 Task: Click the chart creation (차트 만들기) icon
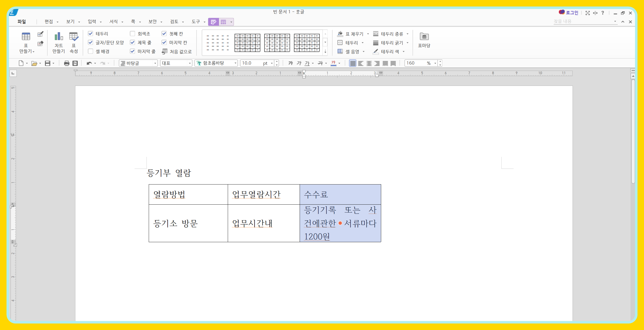click(x=58, y=37)
